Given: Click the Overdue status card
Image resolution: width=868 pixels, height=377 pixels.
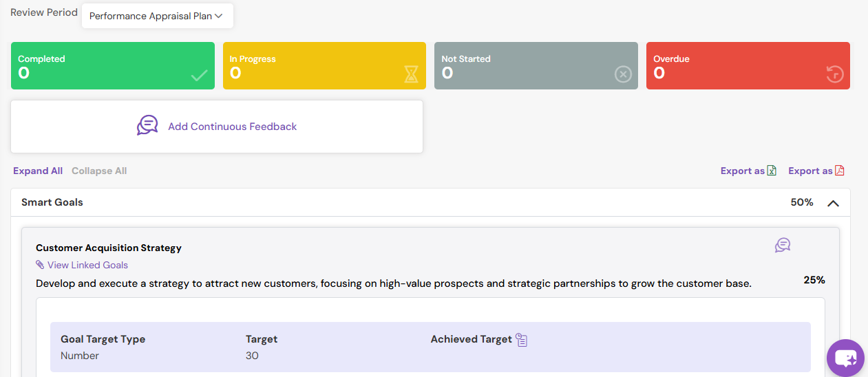Looking at the screenshot, I should (748, 66).
